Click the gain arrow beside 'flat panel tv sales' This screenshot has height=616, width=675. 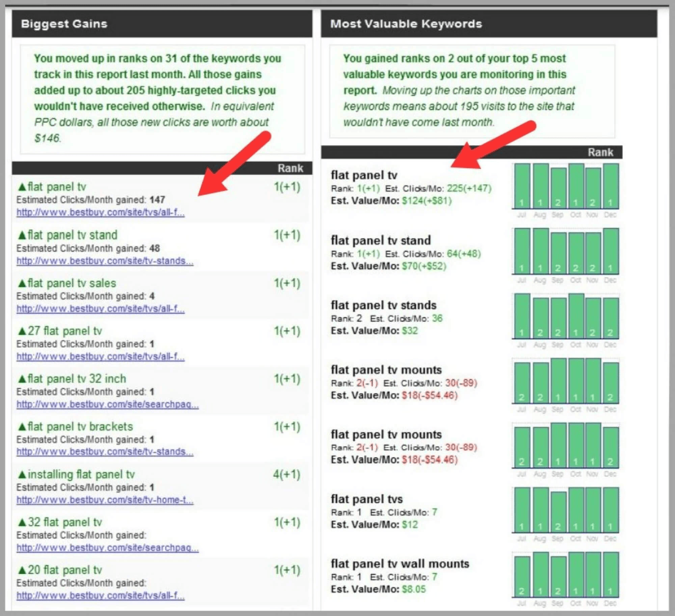pyautogui.click(x=22, y=283)
